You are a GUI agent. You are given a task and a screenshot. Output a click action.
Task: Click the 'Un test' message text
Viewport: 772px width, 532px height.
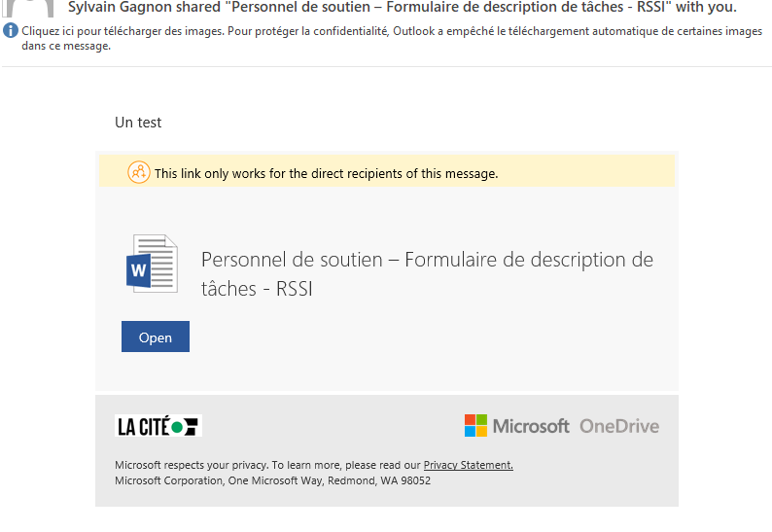pos(138,123)
